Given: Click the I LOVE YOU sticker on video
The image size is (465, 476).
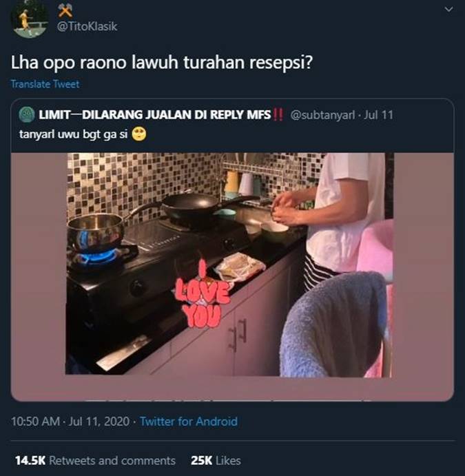Looking at the screenshot, I should point(202,296).
